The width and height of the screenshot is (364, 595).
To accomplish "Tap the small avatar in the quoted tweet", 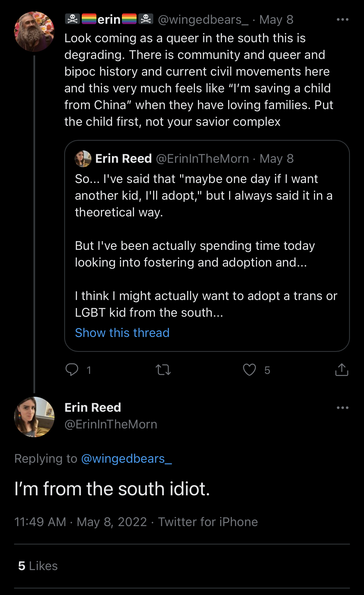I will [83, 159].
